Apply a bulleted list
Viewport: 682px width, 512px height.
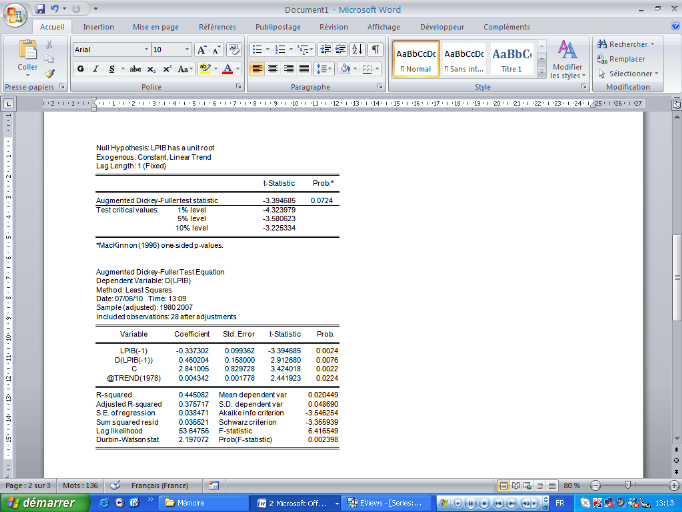coord(258,49)
